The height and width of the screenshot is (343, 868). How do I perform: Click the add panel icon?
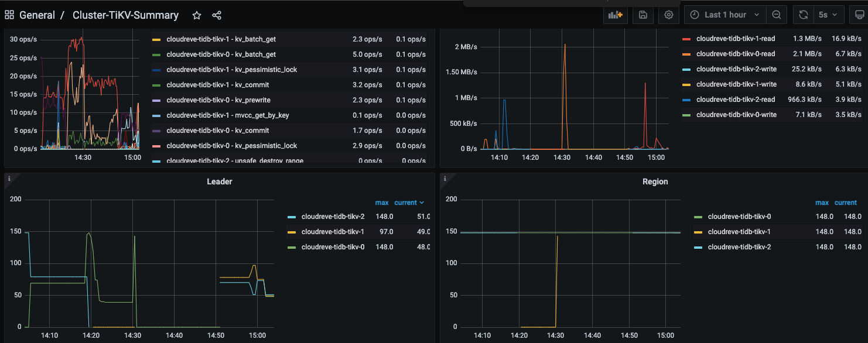[615, 15]
